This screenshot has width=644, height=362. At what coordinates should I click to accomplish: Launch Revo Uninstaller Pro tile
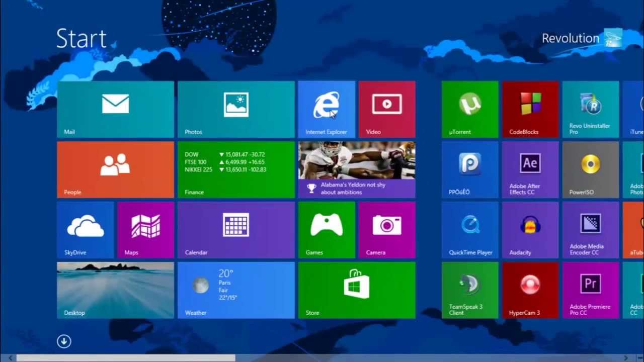click(x=591, y=109)
